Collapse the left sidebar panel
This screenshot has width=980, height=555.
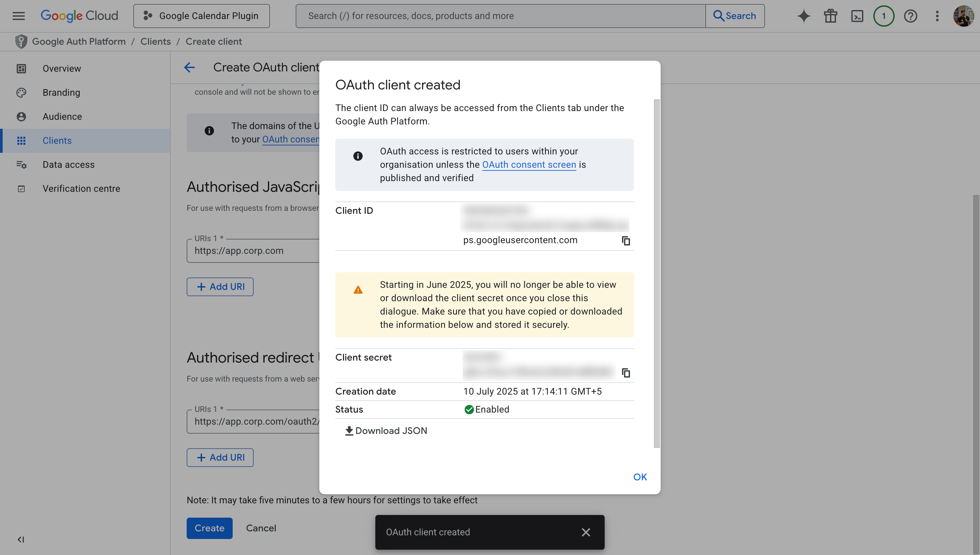pos(21,539)
